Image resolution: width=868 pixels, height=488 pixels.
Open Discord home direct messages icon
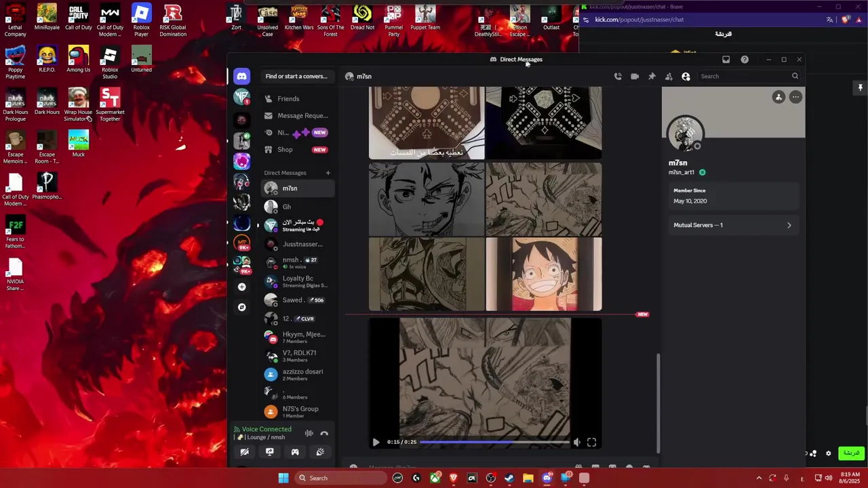241,77
